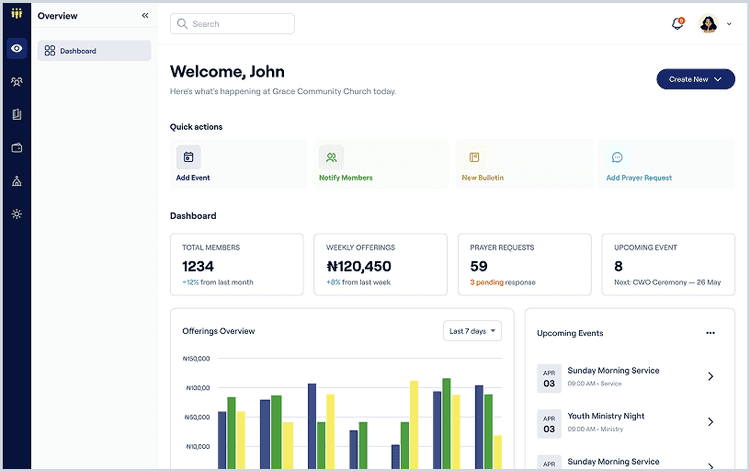Click the Notify Members label

click(x=346, y=178)
